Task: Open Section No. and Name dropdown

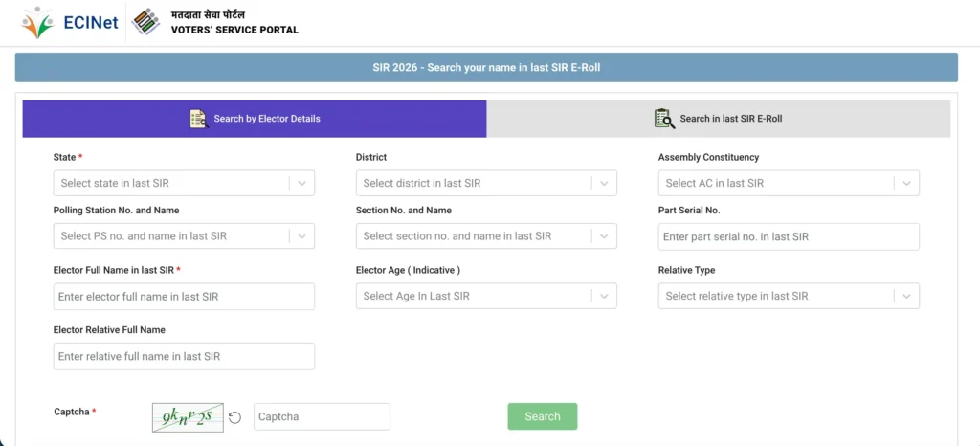Action: [486, 235]
